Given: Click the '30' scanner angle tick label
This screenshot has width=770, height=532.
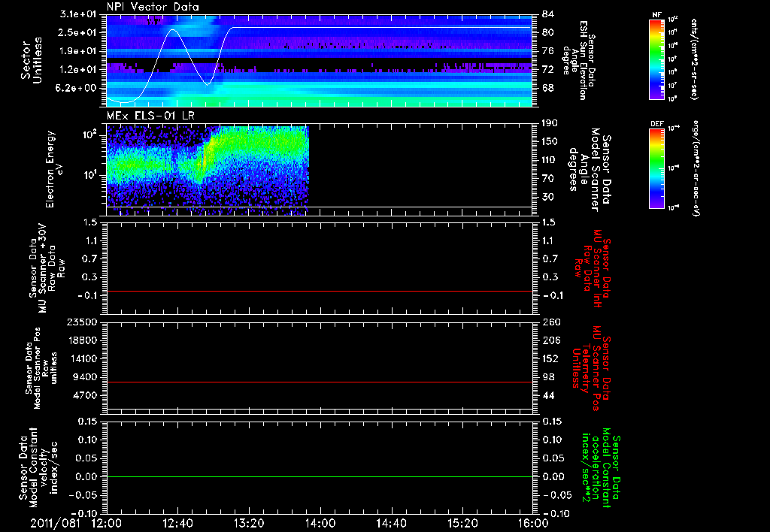Looking at the screenshot, I should 548,197.
